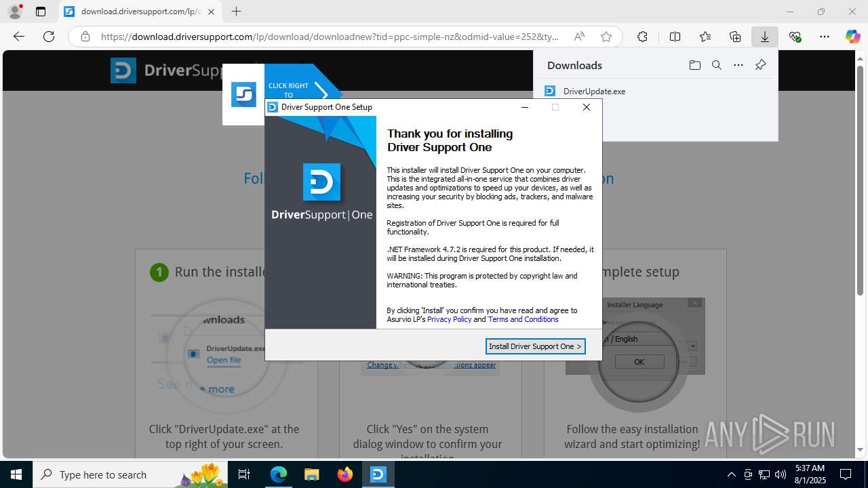868x488 pixels.
Task: Open File Explorer from taskbar
Action: coord(311,474)
